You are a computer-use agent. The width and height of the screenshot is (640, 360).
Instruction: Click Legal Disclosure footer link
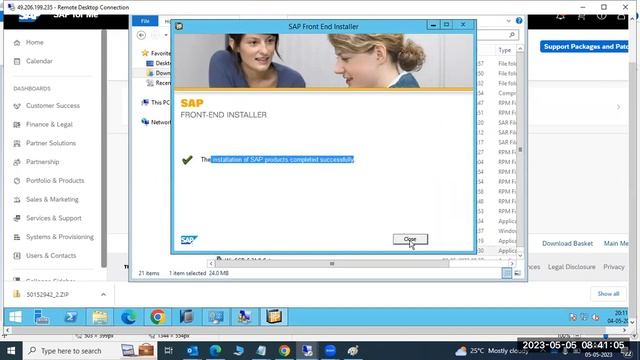pyautogui.click(x=571, y=267)
